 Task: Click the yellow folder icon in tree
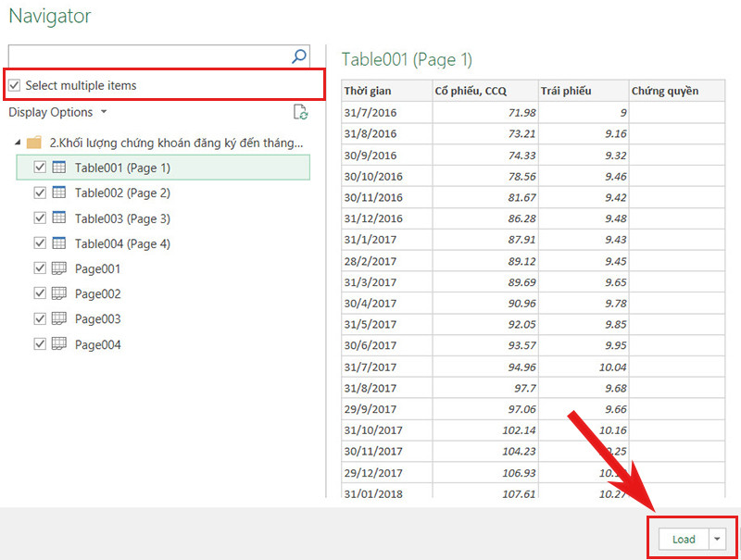click(x=34, y=143)
